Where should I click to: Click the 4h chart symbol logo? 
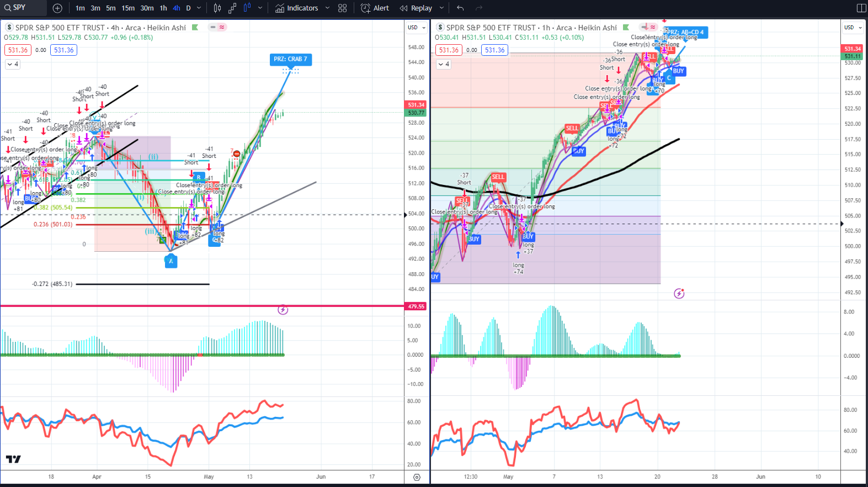pos(9,28)
